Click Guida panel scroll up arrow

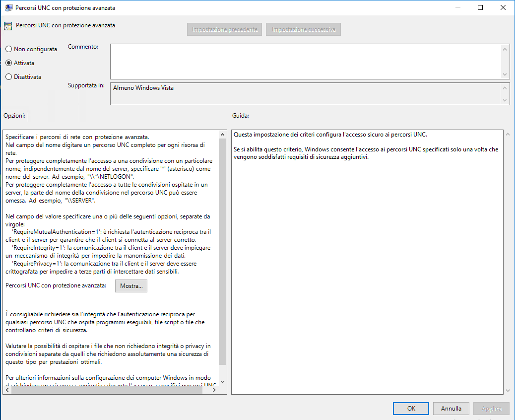pyautogui.click(x=508, y=134)
